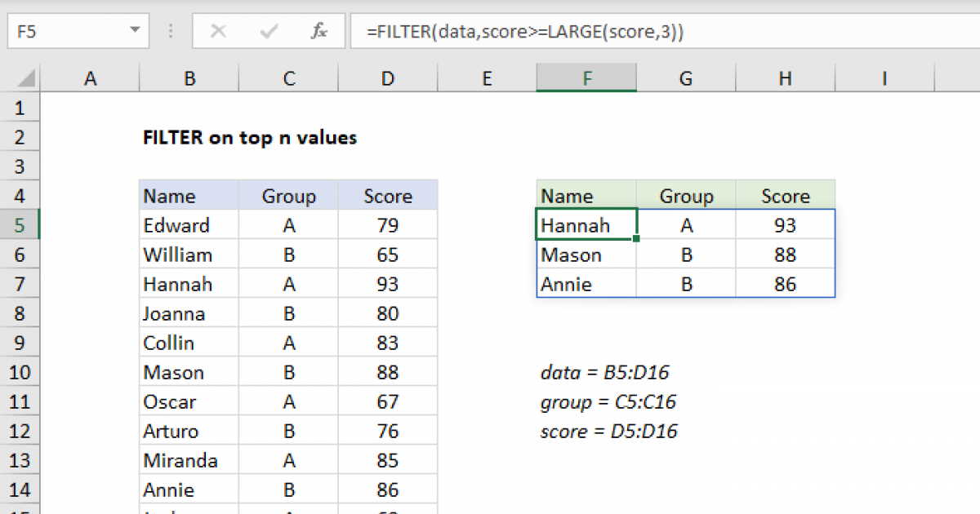Image resolution: width=980 pixels, height=514 pixels.
Task: Select column D by clicking its header
Action: 387,78
